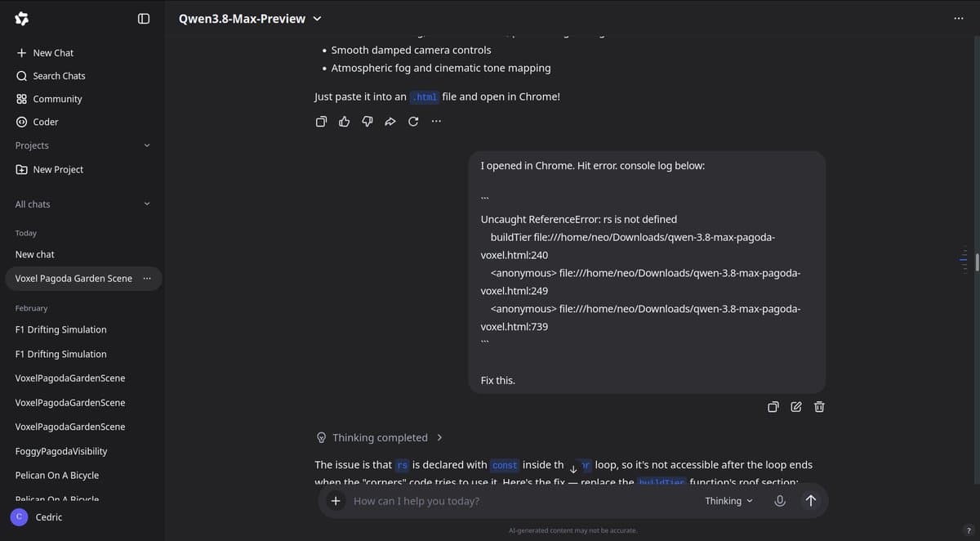The height and width of the screenshot is (541, 980).
Task: Send the message with arrow button
Action: pos(810,501)
